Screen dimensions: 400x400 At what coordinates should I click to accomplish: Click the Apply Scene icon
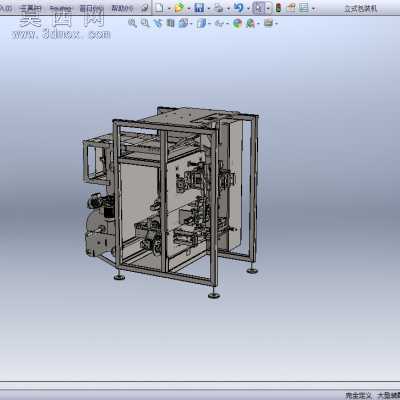(250, 23)
